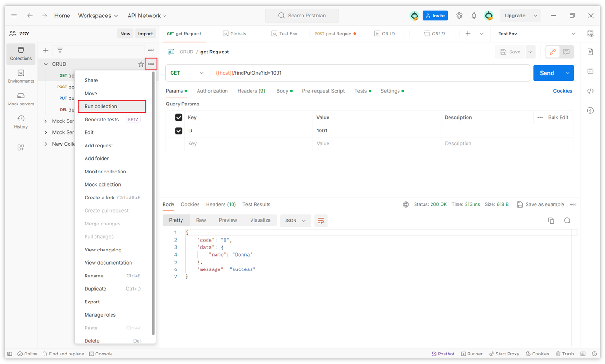This screenshot has width=605, height=364.
Task: Open the GET method dropdown
Action: (187, 73)
